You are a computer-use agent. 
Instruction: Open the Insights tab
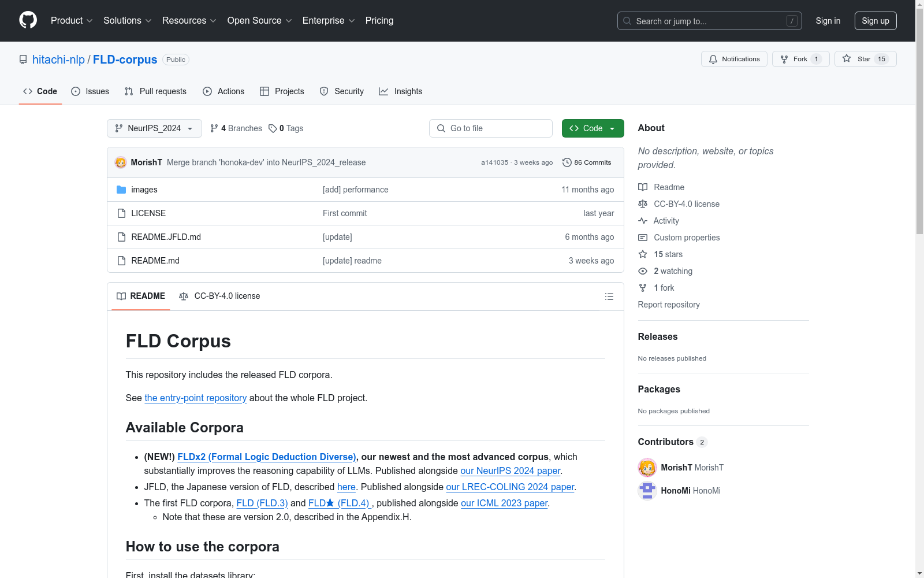tap(401, 91)
